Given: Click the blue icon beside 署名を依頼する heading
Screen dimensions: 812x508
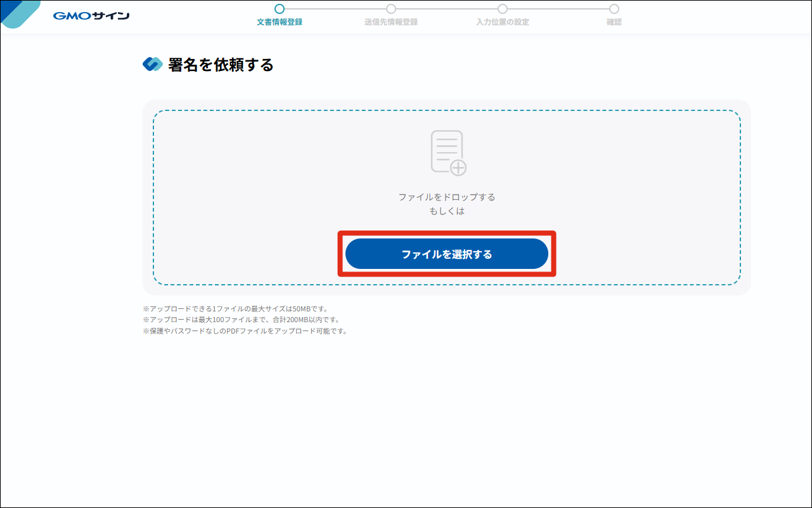Looking at the screenshot, I should point(153,64).
